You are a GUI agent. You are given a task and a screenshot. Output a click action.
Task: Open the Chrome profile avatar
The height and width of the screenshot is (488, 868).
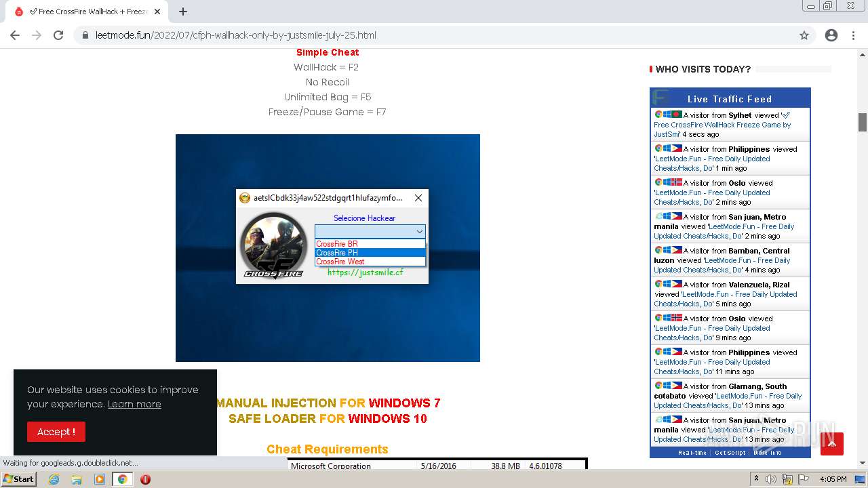(x=831, y=35)
